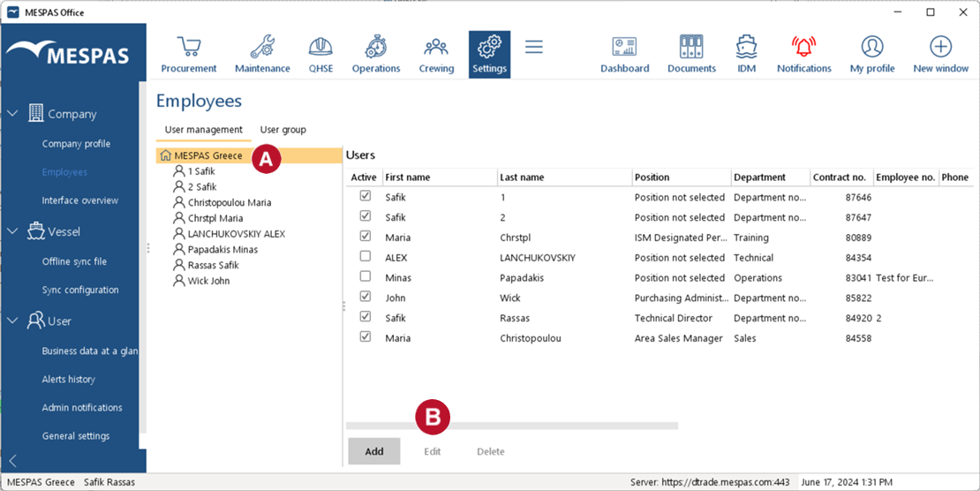This screenshot has width=980, height=491.
Task: Open the Notifications bell
Action: 804,55
